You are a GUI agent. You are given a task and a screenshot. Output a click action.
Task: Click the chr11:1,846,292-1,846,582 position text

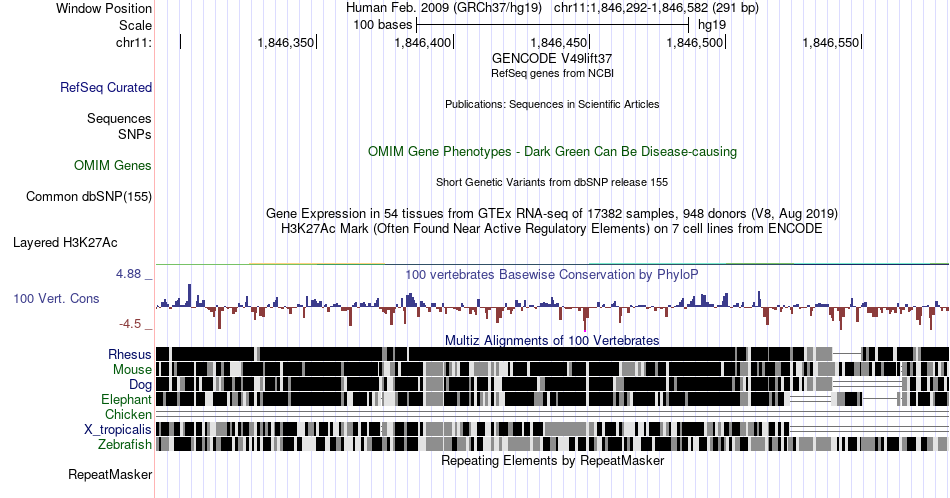coord(656,8)
